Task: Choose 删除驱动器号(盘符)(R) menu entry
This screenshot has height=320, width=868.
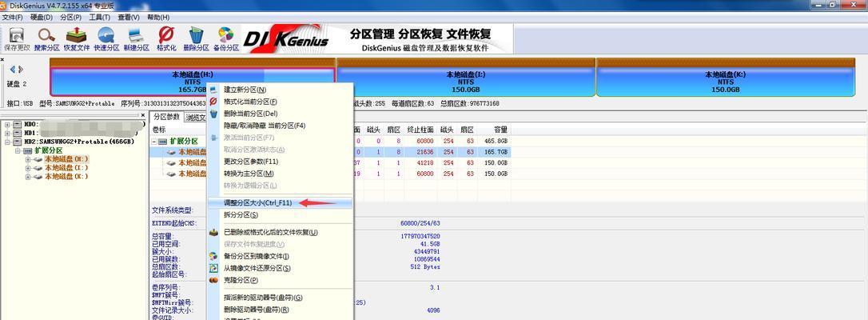Action: pyautogui.click(x=280, y=310)
